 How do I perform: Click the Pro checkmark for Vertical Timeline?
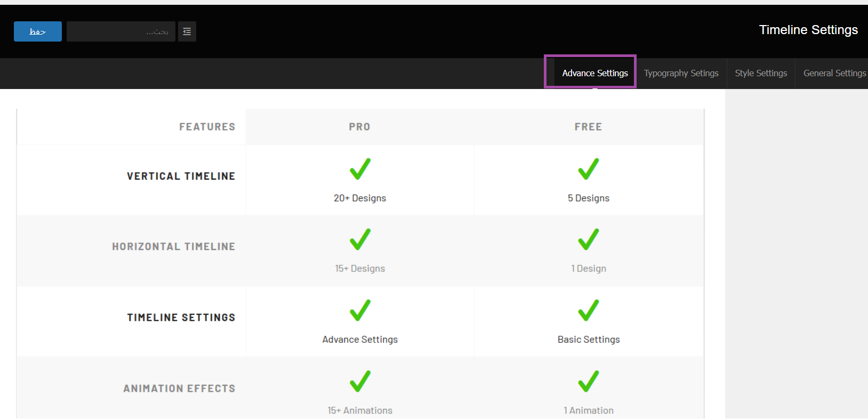tap(360, 169)
